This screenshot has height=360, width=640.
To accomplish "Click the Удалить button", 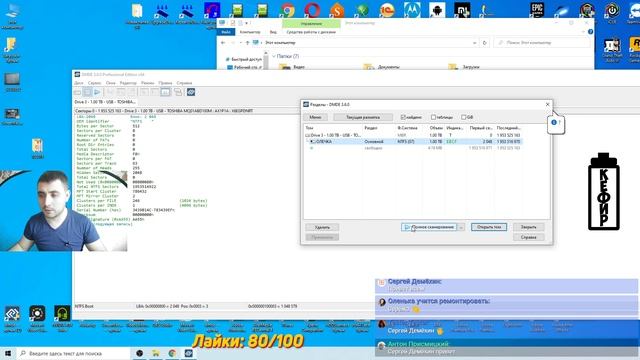I will tap(322, 227).
